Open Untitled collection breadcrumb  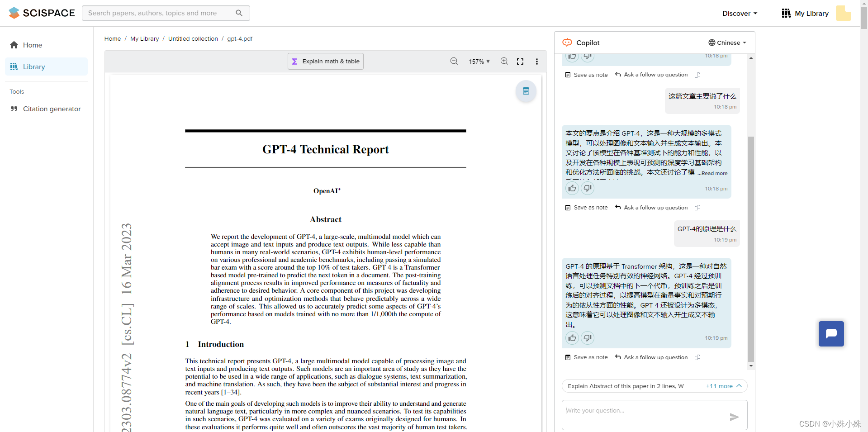coord(193,38)
